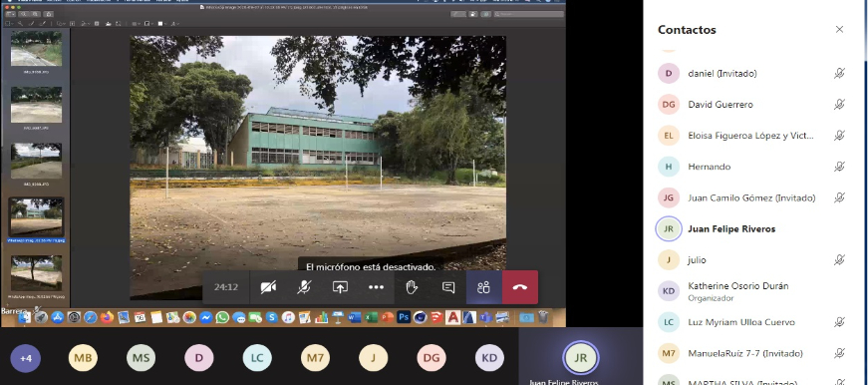Select ManuelaRuíz 7-7 (Invitado) row
The image size is (868, 385).
pyautogui.click(x=752, y=353)
